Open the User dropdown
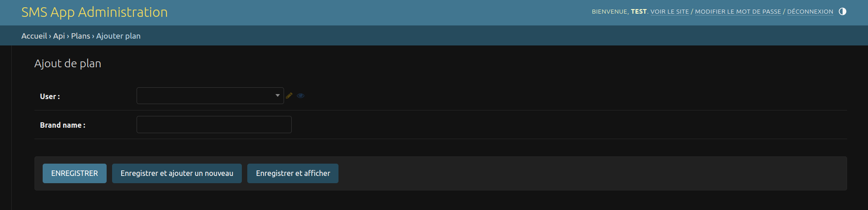Viewport: 868px width, 210px height. (210, 95)
